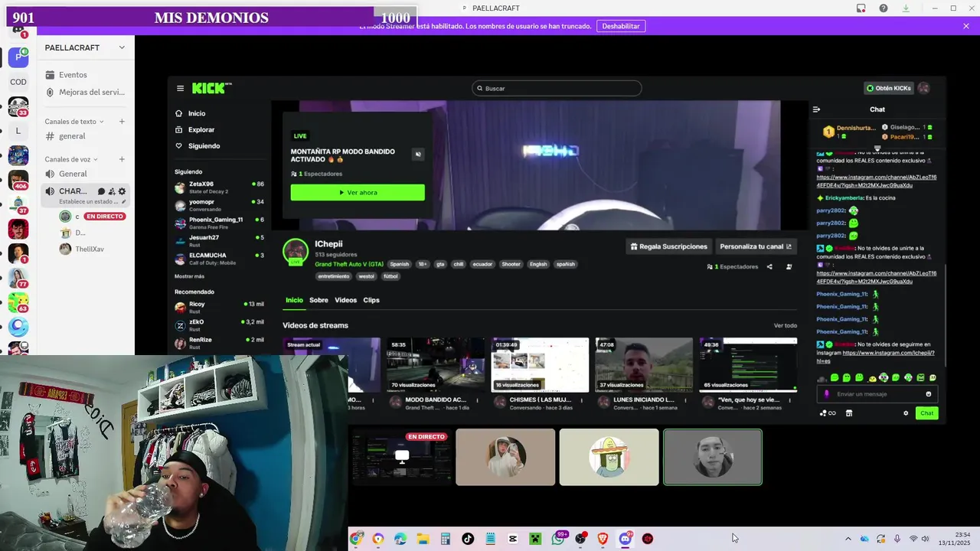Screen dimensions: 980x551
Task: Open options menu for LUNES INICIANDO video
Action: point(685,400)
